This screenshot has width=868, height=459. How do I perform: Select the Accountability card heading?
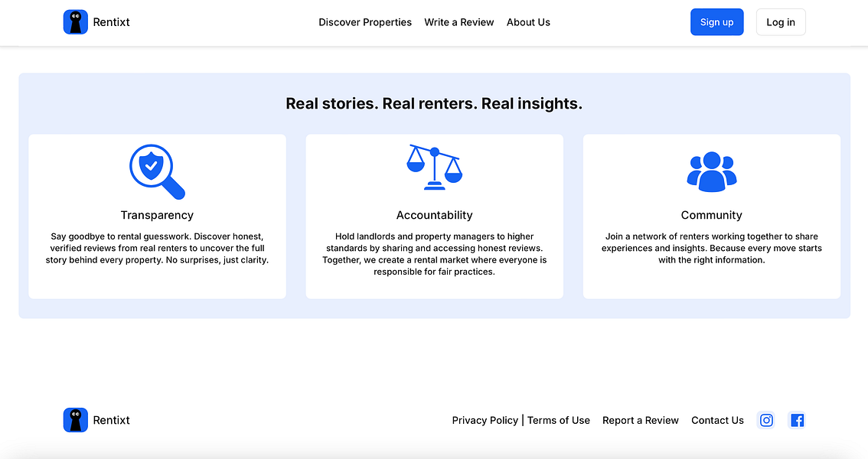(x=435, y=215)
